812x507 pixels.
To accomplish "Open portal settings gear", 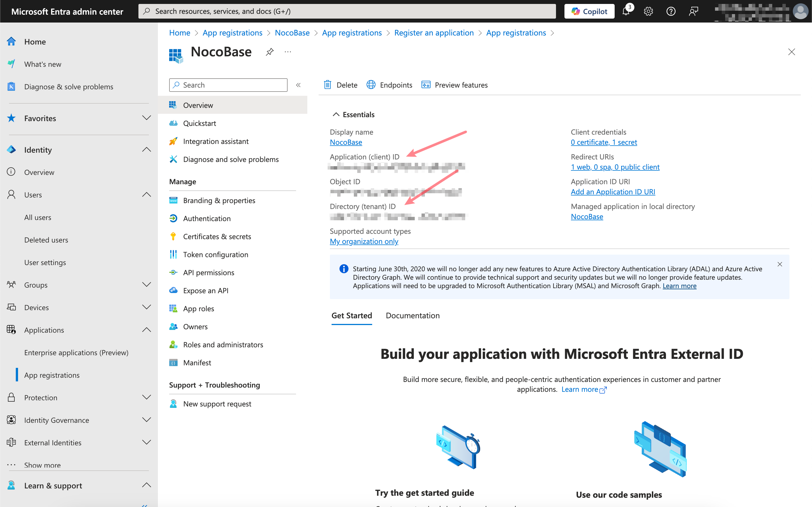I will (648, 11).
